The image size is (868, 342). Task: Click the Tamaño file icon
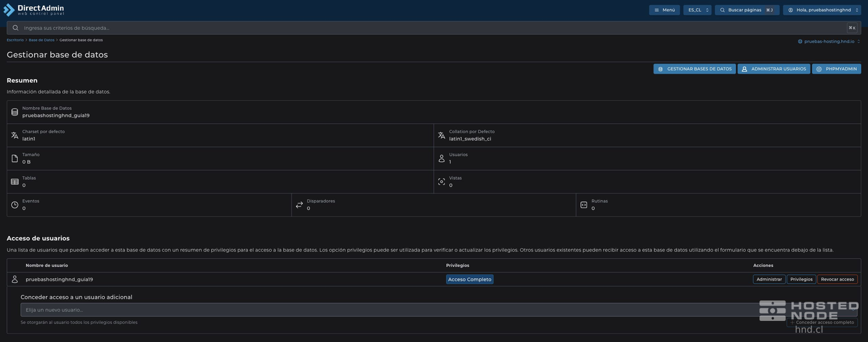(15, 159)
